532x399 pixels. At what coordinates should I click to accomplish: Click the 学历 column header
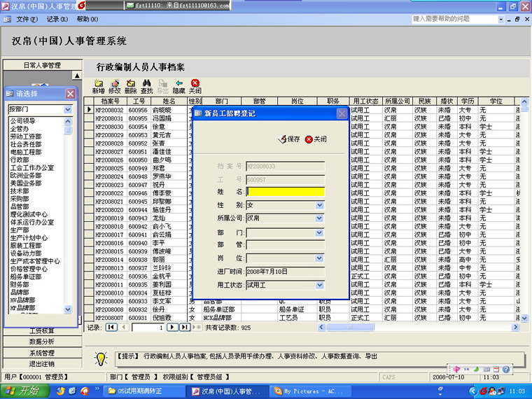468,101
